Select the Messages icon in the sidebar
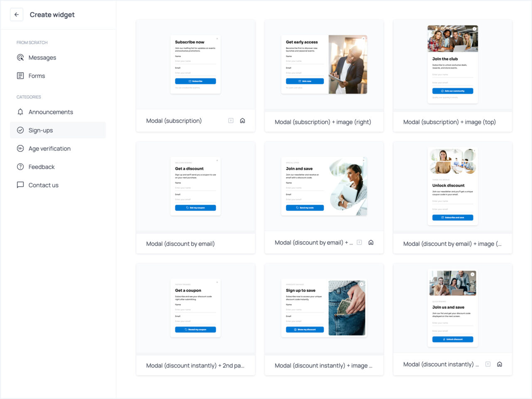 pos(20,57)
